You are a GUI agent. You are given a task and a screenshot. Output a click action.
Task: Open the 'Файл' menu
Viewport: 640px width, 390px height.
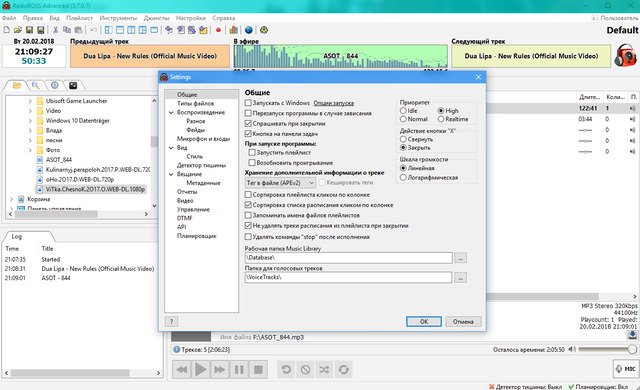(x=9, y=18)
